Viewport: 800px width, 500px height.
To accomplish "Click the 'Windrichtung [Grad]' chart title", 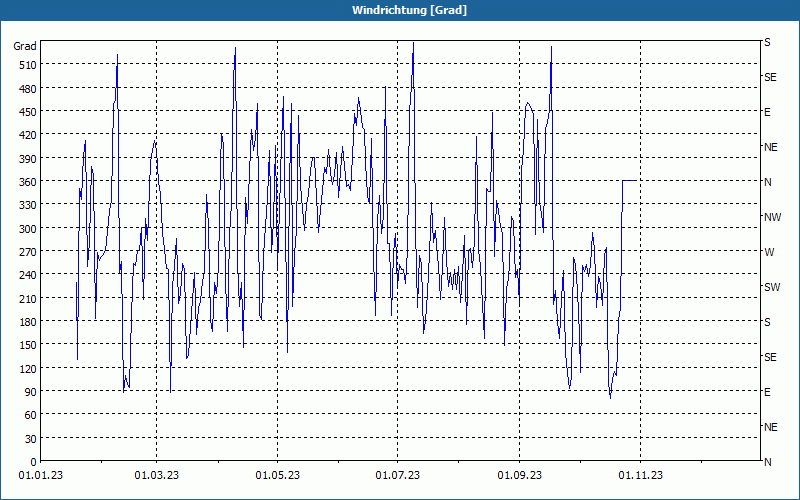I will click(x=409, y=10).
